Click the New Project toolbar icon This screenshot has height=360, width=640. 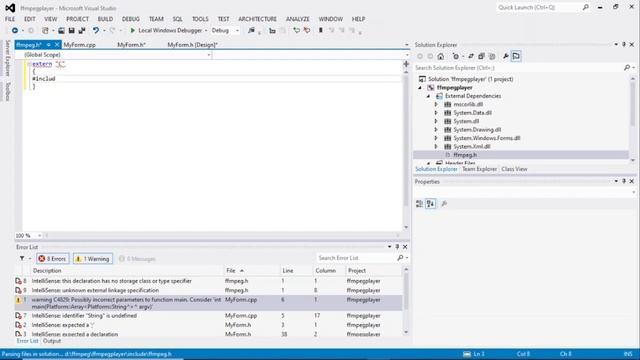pyautogui.click(x=45, y=30)
